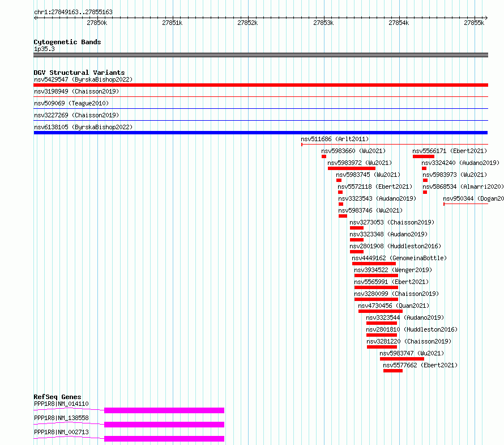Open the PPP1R8|NM_138558 transcript label

pos(61,418)
